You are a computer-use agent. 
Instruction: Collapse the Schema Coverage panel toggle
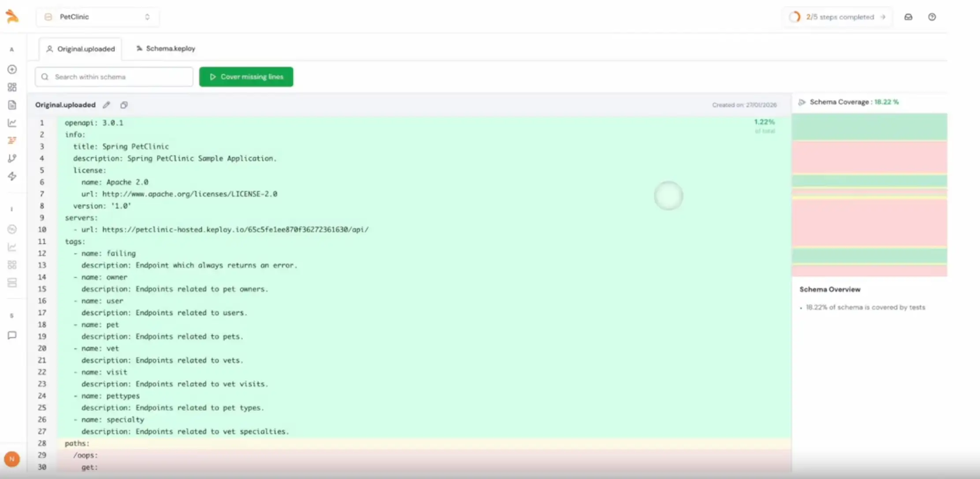pyautogui.click(x=802, y=102)
